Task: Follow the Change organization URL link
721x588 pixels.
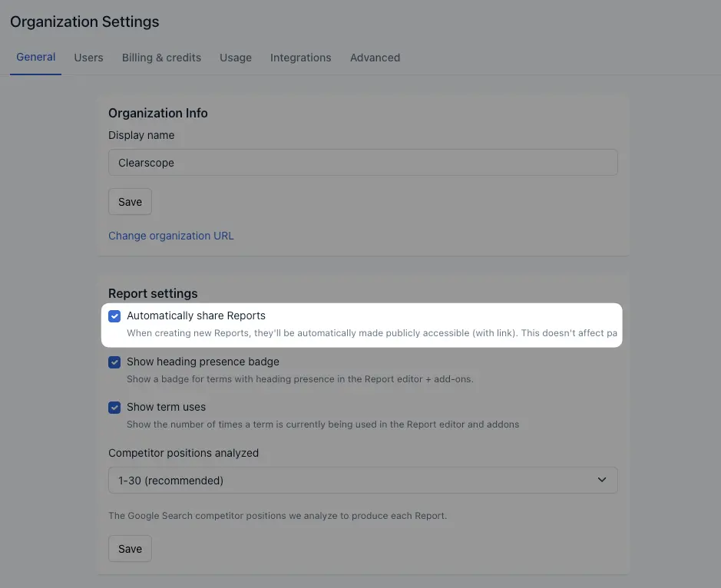Action: coord(171,236)
